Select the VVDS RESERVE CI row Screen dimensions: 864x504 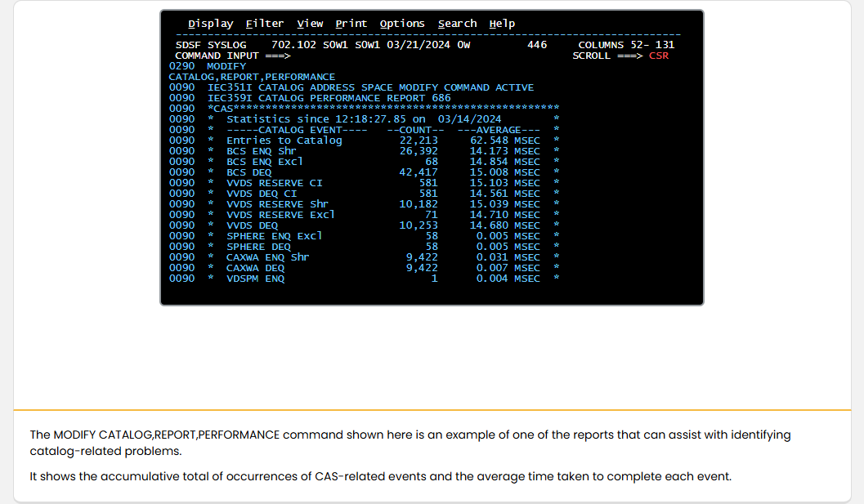pyautogui.click(x=364, y=183)
